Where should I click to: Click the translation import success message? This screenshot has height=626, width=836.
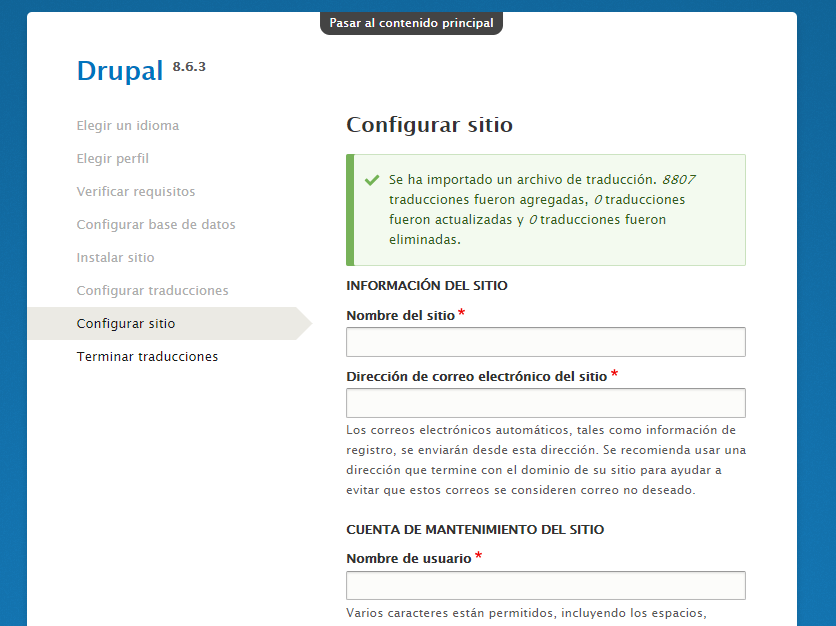tap(546, 210)
